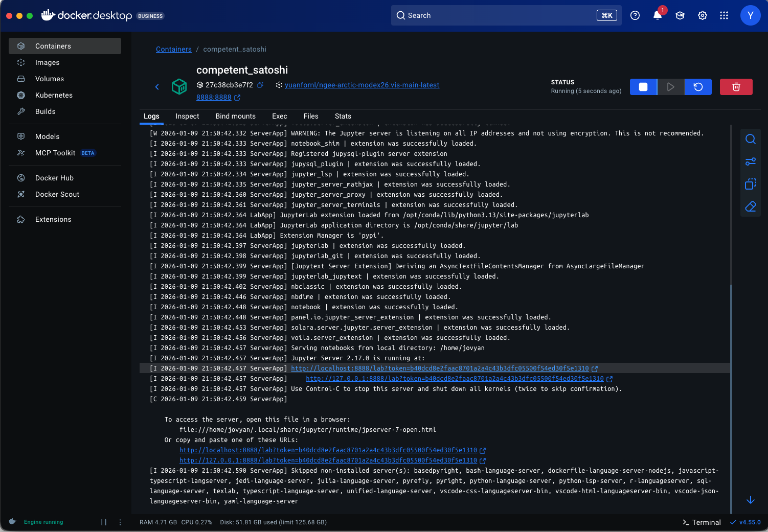Viewport: 768px width, 532px height.
Task: Open the log filter options
Action: (750, 161)
